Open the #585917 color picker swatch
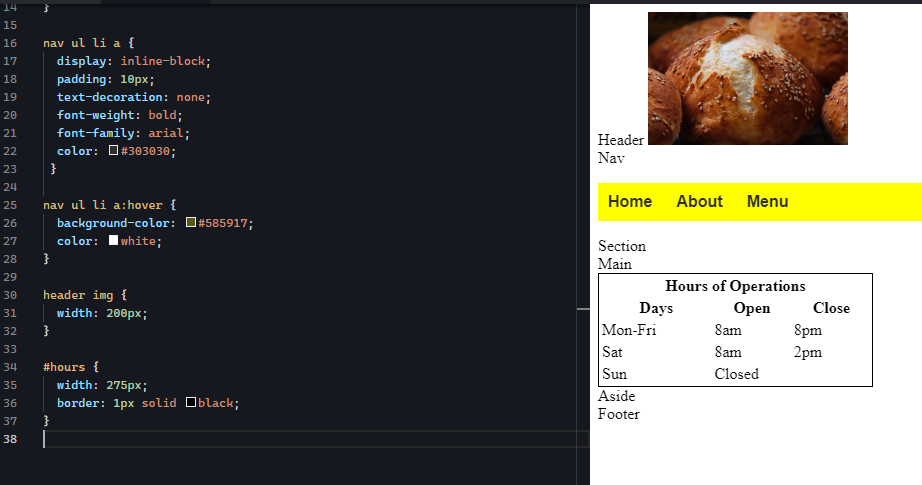Screen dimensions: 922x485 [191, 223]
